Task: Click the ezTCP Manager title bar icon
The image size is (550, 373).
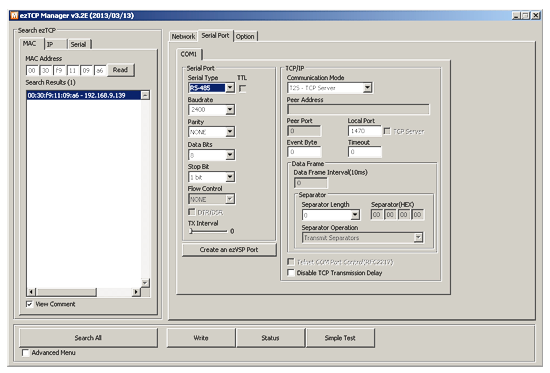Action: [14, 15]
